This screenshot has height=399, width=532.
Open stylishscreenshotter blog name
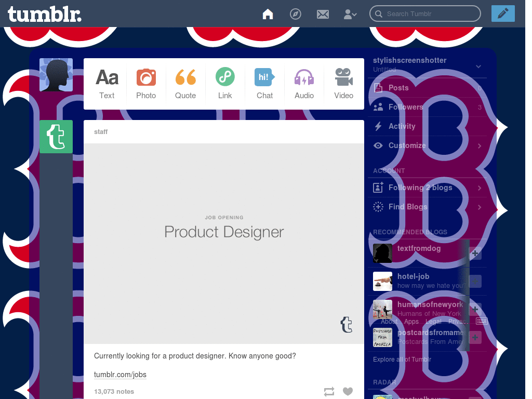tap(409, 60)
